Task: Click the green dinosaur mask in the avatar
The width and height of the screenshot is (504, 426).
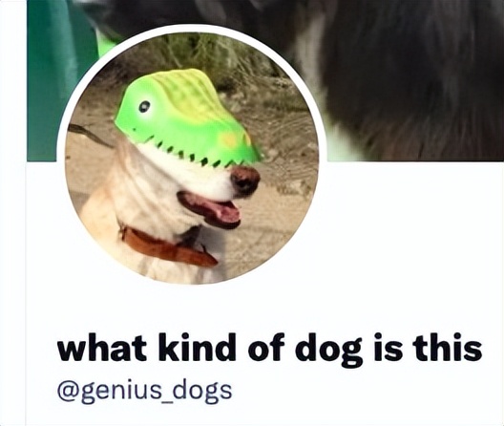Action: pos(188,117)
